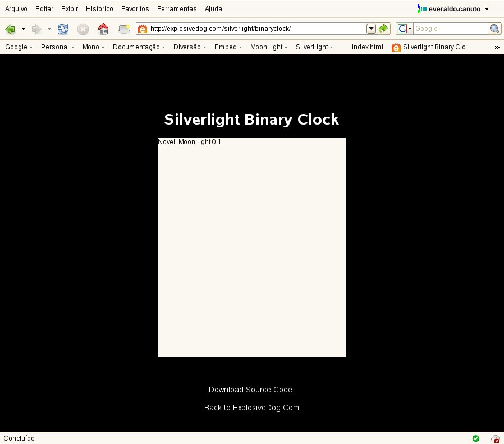Click the Home icon in toolbar
504x444 pixels.
coord(103,29)
